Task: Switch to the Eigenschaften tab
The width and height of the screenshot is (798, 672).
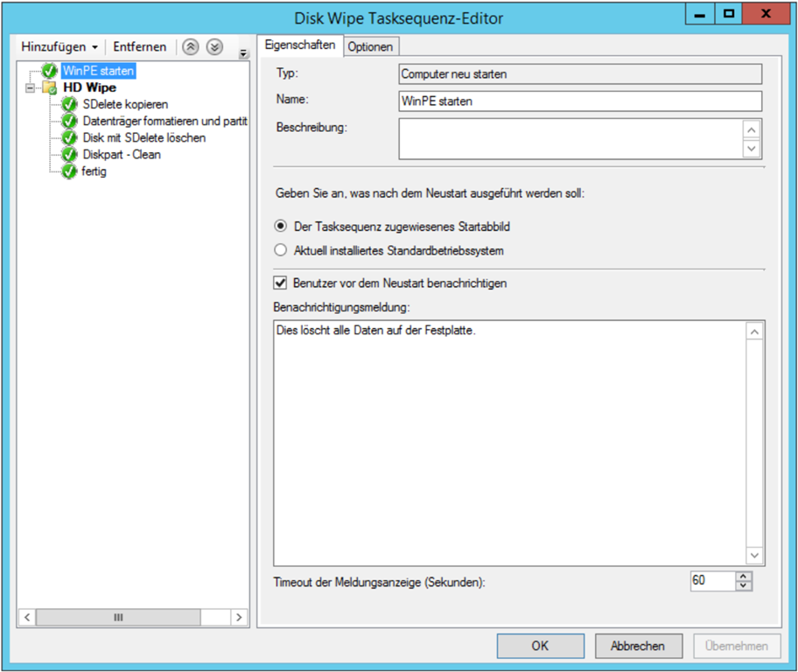Action: (x=299, y=45)
